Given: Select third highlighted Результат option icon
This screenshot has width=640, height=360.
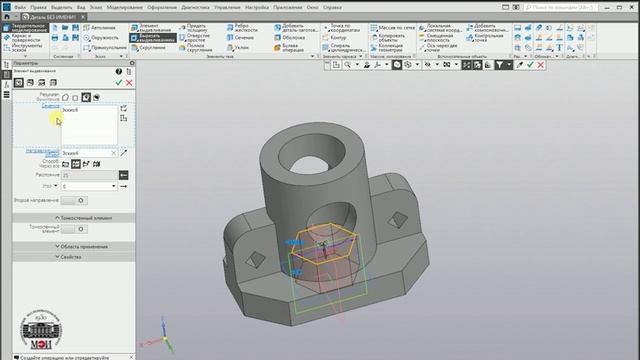Looking at the screenshot, I should click(86, 97).
